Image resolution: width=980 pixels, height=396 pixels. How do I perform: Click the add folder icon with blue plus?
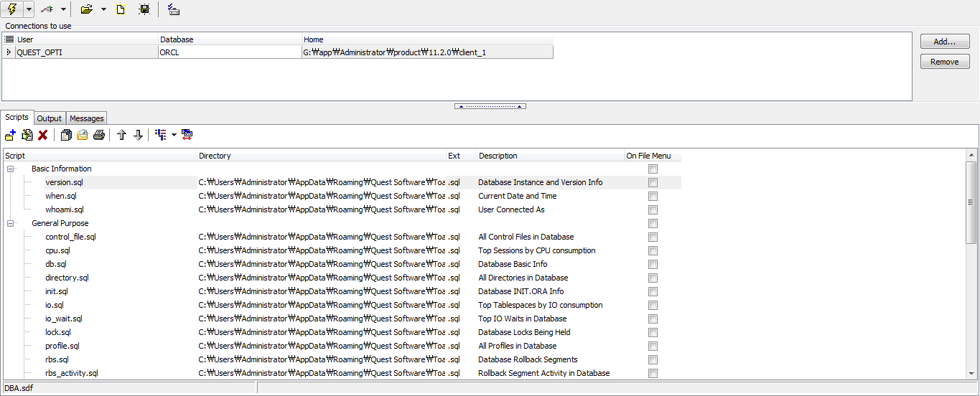(x=10, y=135)
